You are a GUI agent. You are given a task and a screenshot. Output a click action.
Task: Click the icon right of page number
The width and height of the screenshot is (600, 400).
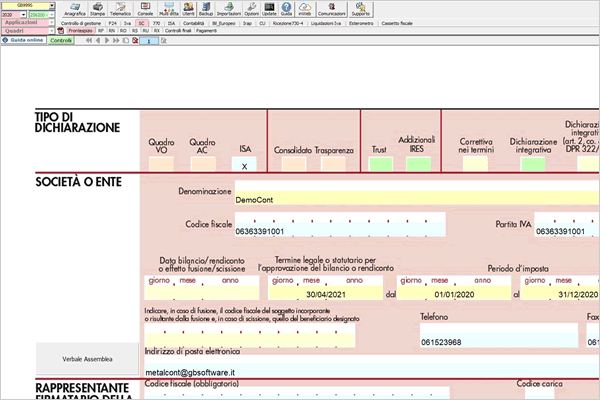(164, 40)
